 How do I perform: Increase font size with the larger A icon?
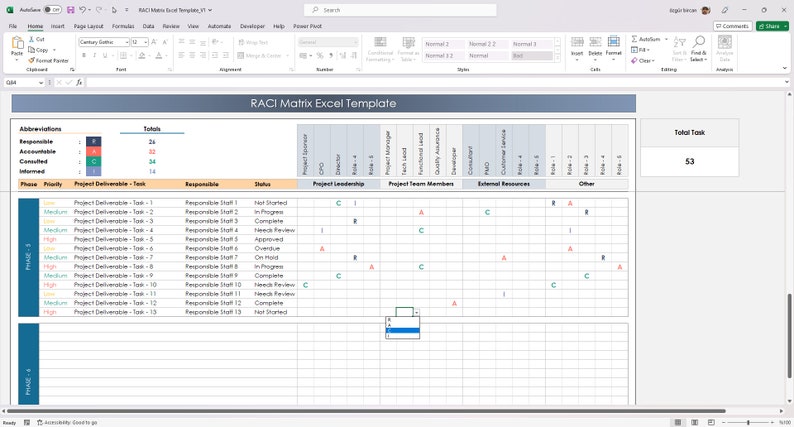[154, 42]
